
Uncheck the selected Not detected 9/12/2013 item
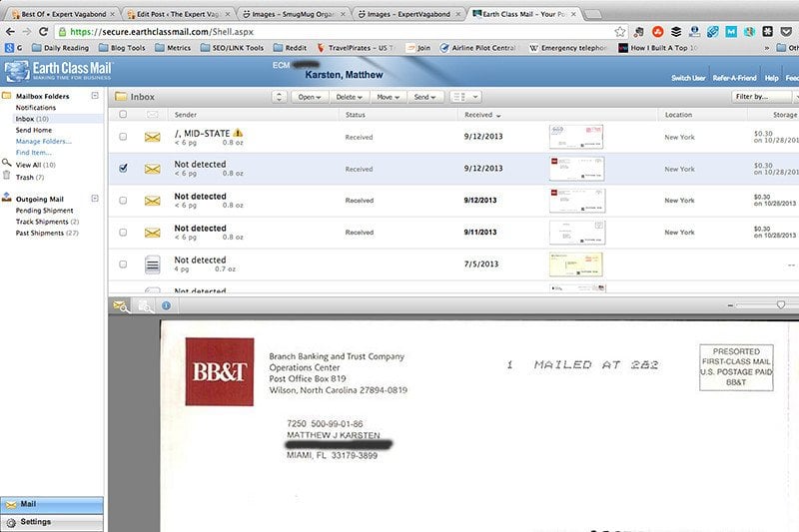[123, 168]
